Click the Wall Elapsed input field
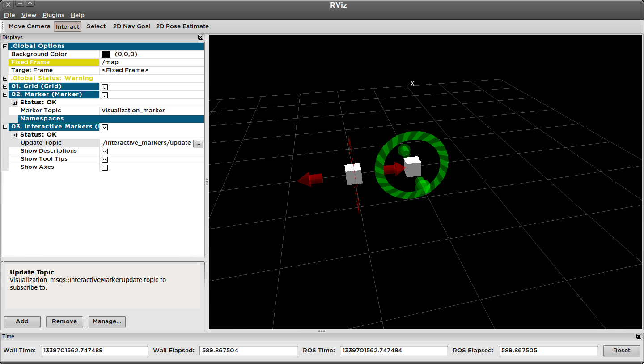The width and height of the screenshot is (644, 364). coord(249,351)
